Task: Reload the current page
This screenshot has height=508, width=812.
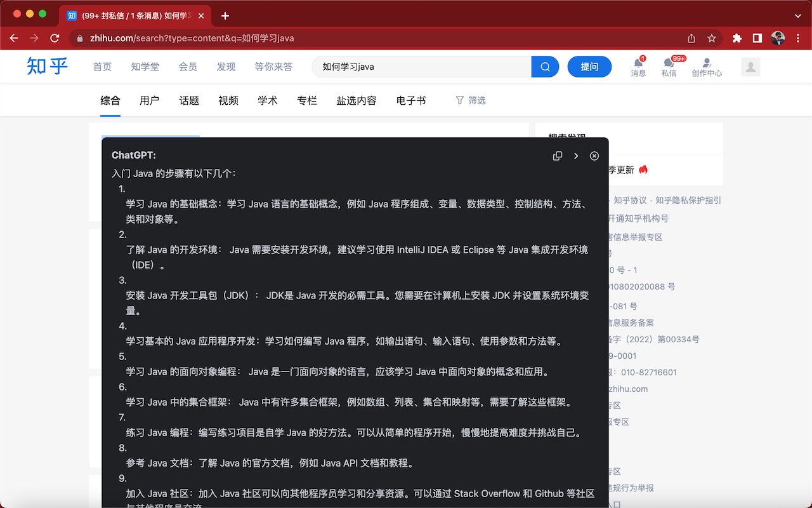Action: 55,38
